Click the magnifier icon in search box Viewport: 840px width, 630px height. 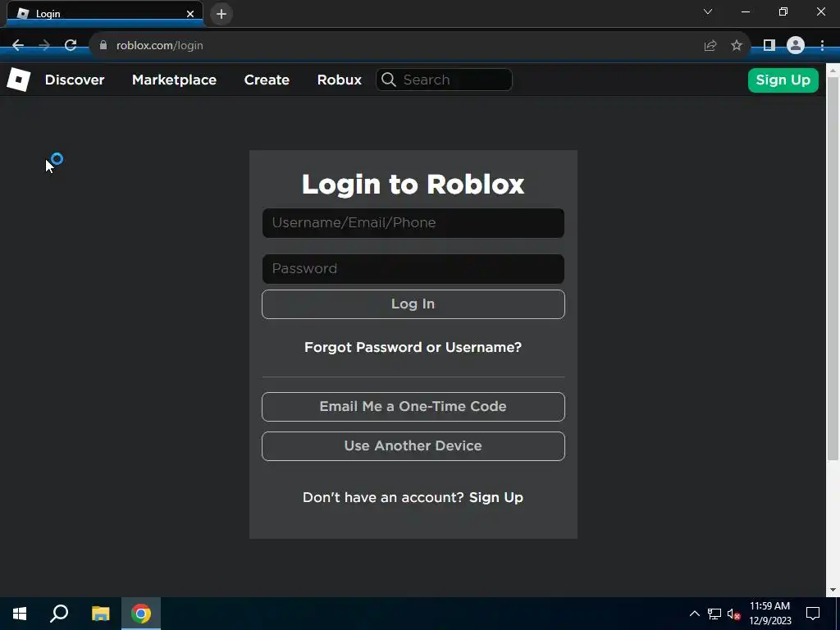pyautogui.click(x=389, y=80)
